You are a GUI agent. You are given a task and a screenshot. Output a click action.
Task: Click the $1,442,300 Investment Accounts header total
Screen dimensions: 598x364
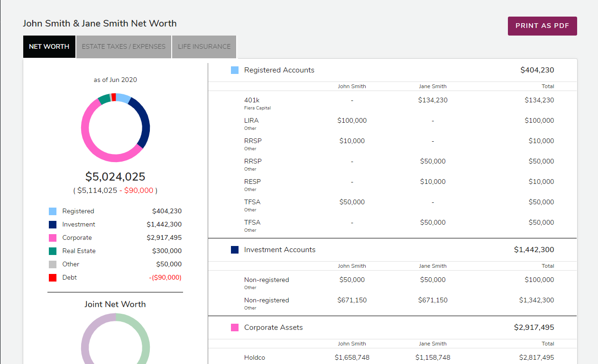click(534, 250)
